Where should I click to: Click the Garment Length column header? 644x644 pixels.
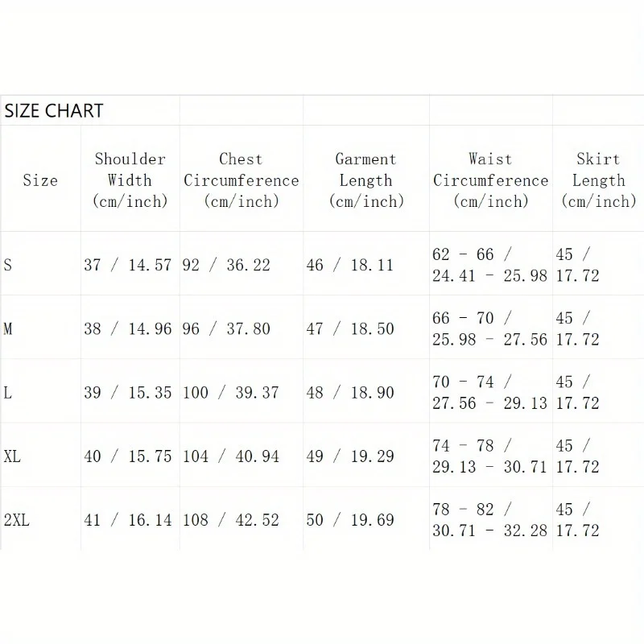tap(365, 180)
